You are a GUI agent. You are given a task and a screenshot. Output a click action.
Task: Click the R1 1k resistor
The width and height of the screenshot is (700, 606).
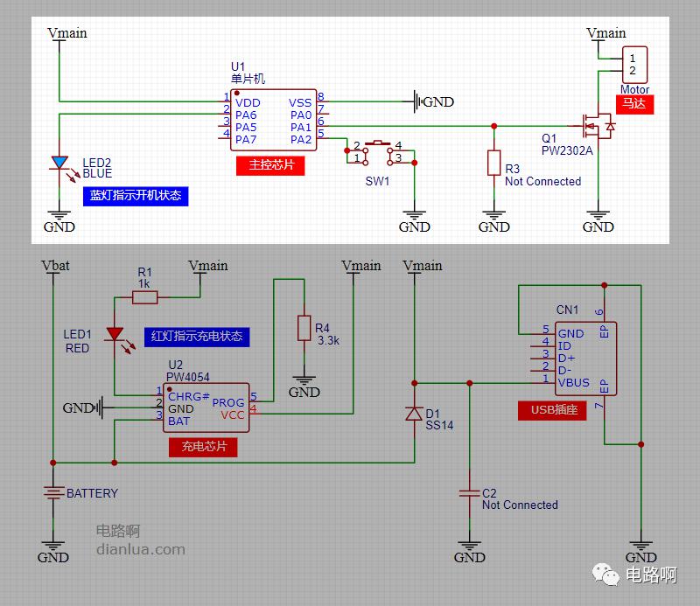145,297
